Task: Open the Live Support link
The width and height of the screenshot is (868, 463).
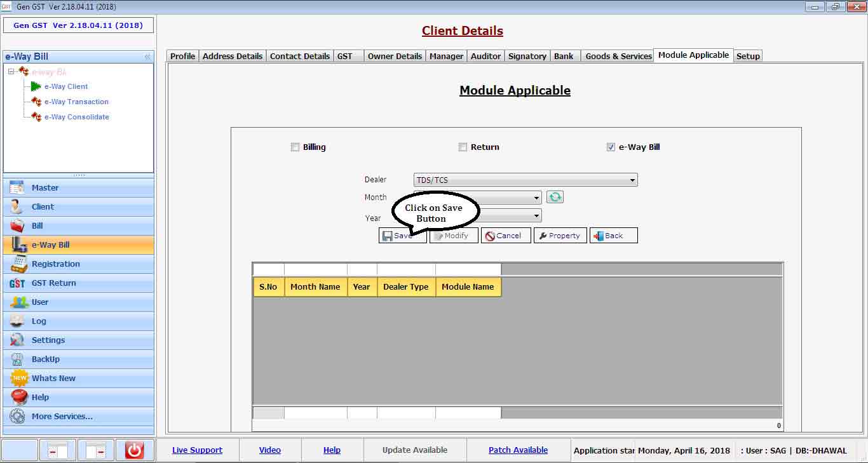Action: [197, 450]
